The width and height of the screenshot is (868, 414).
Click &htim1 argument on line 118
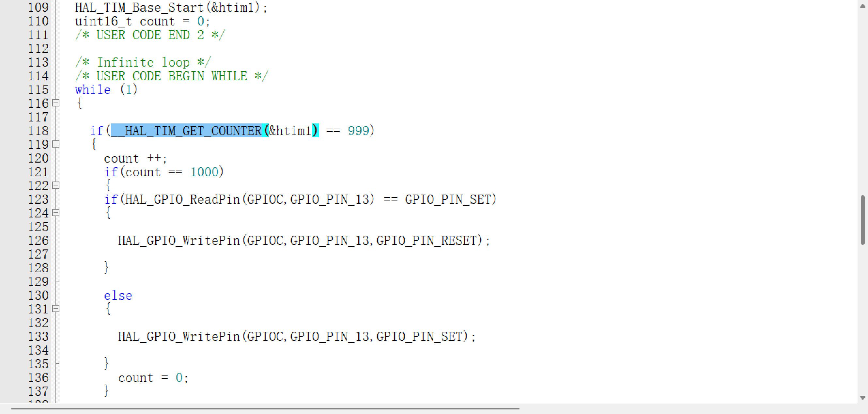290,131
